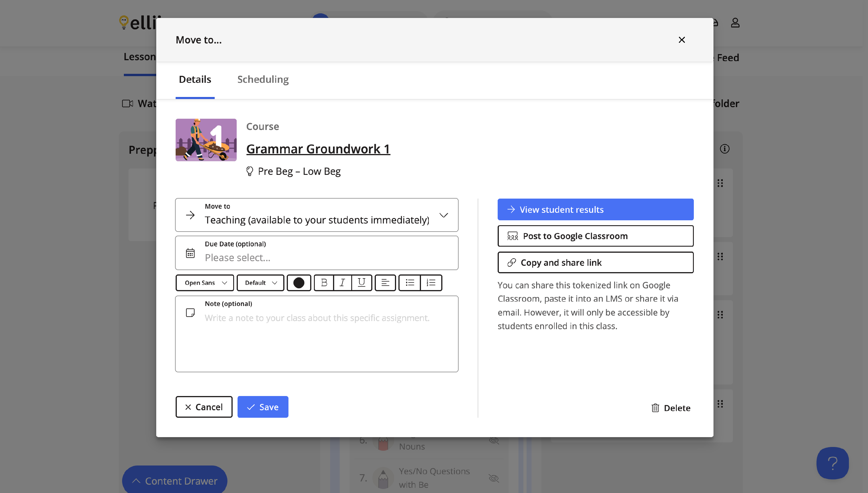Click the user profile icon
The height and width of the screenshot is (493, 868).
(x=735, y=23)
